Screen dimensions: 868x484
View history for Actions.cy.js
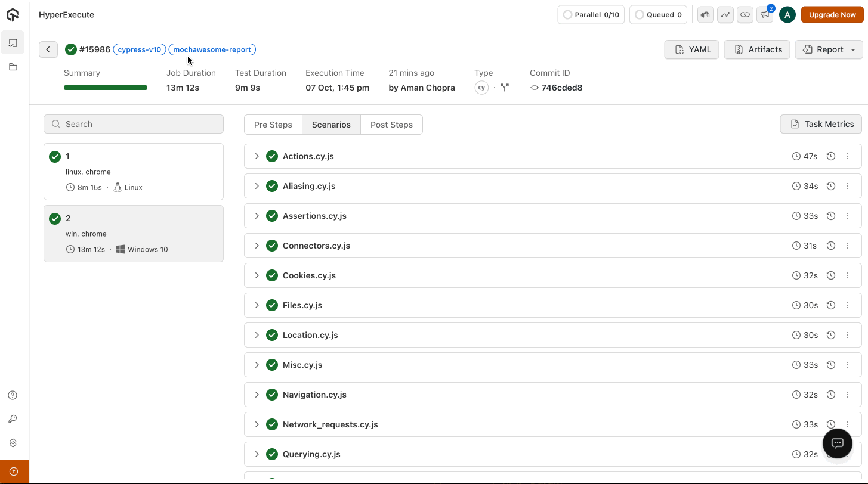click(830, 156)
